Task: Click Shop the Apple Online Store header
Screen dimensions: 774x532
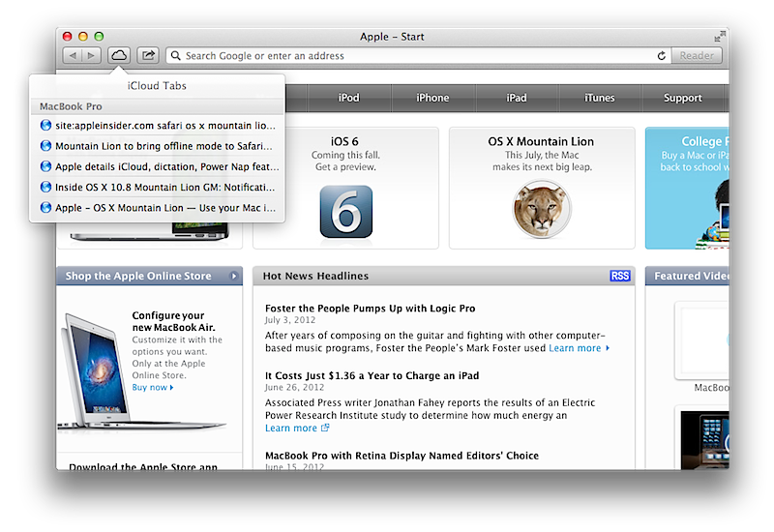Action: click(150, 276)
